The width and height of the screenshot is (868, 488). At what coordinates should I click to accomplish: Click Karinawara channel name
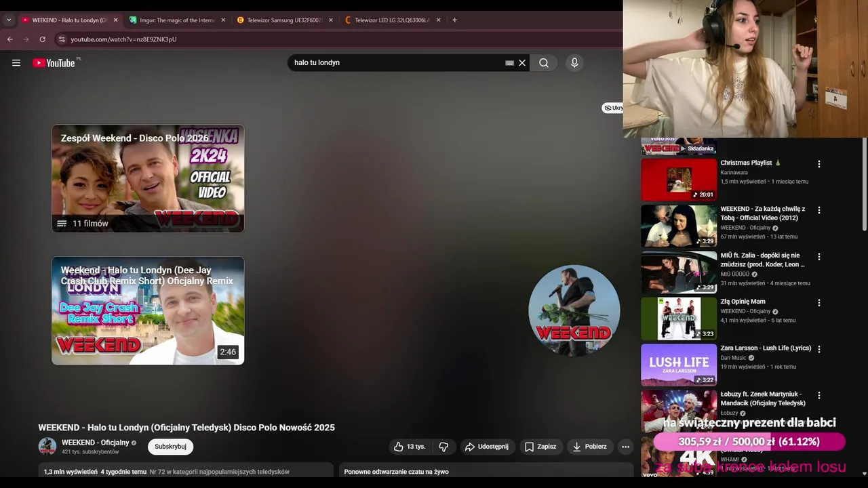[734, 172]
